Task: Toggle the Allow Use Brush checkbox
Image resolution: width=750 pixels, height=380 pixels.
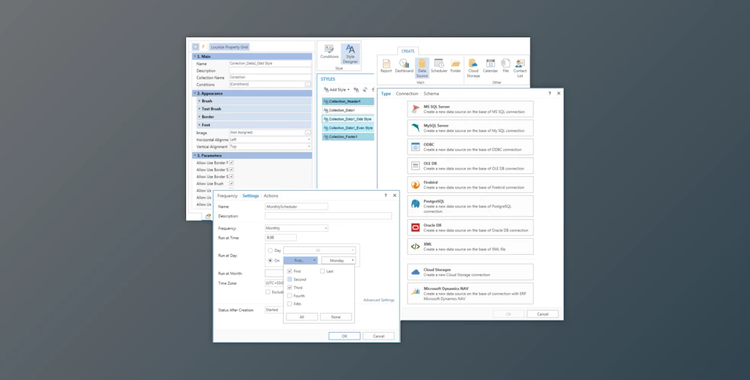Action: (x=231, y=183)
